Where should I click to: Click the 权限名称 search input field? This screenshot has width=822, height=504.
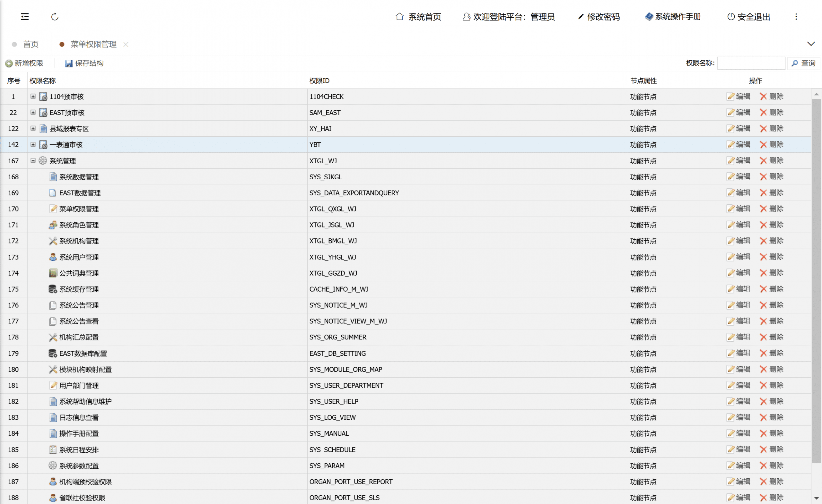751,63
